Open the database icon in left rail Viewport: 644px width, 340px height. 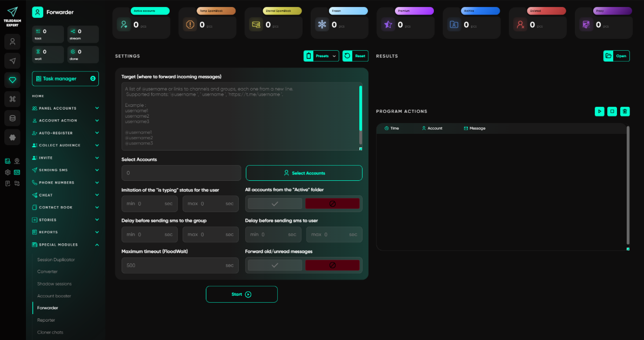pyautogui.click(x=12, y=118)
